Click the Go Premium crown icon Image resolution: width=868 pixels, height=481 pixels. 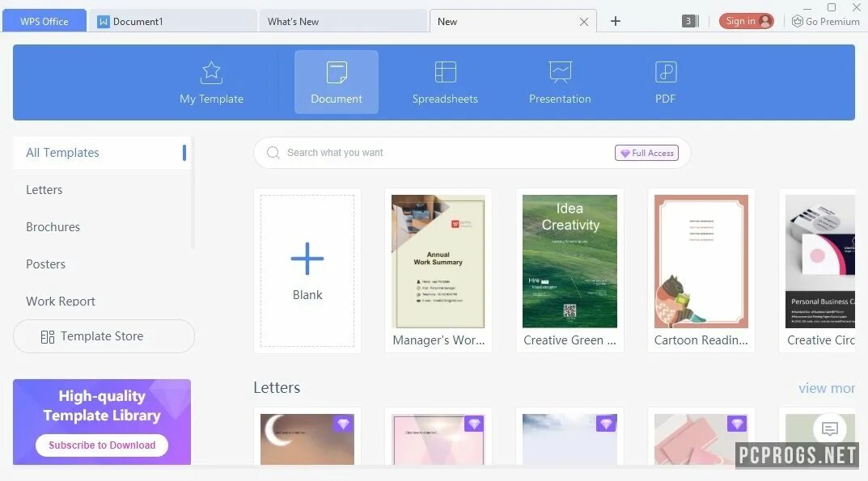tap(797, 22)
